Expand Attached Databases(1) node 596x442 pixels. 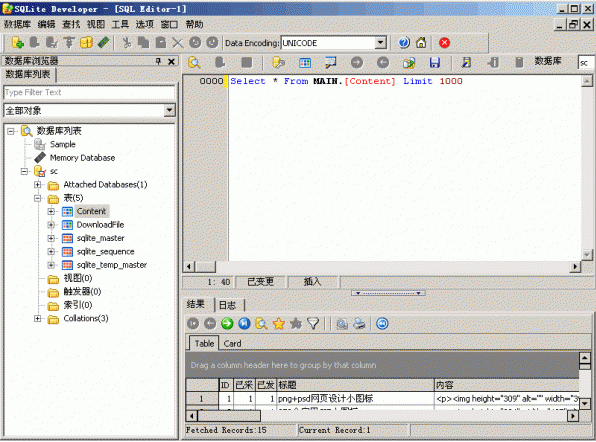[x=37, y=185]
